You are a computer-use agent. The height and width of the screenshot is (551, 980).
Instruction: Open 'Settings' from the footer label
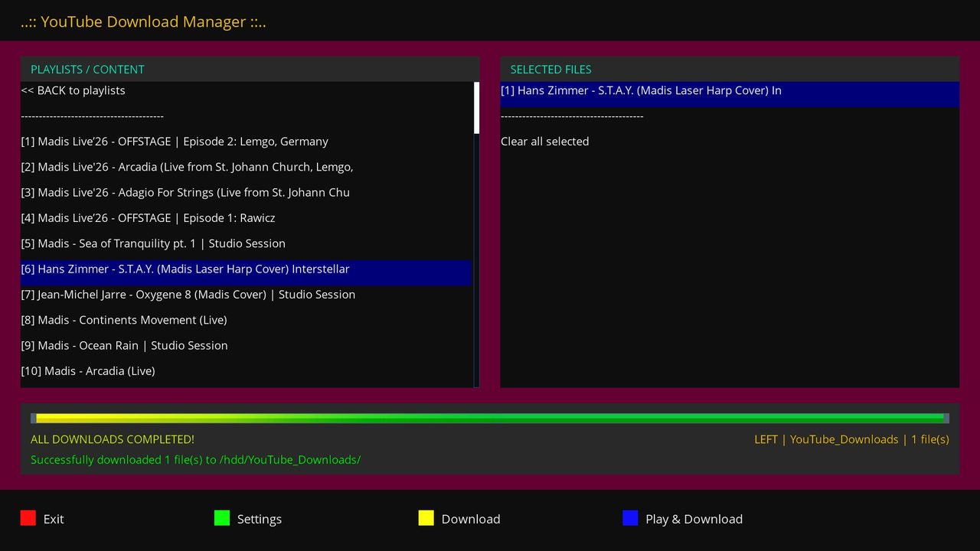[260, 519]
